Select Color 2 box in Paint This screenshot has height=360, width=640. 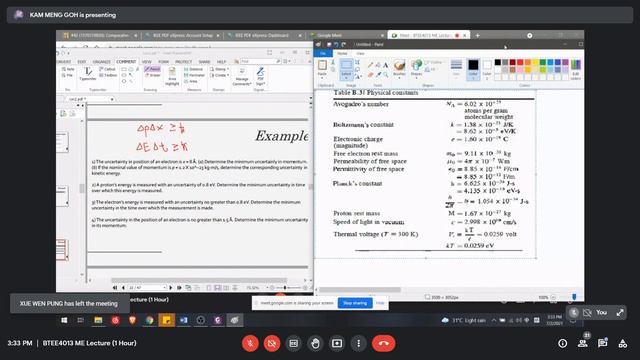487,69
